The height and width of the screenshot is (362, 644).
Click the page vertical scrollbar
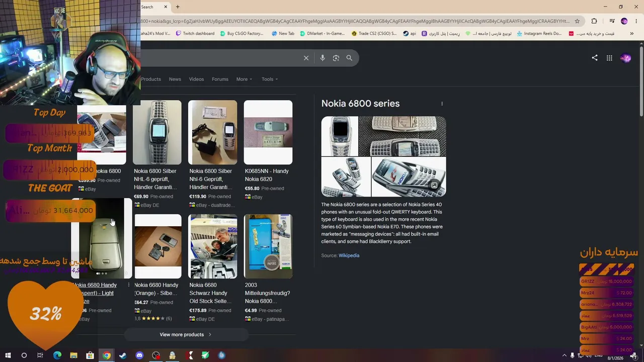pos(641,80)
